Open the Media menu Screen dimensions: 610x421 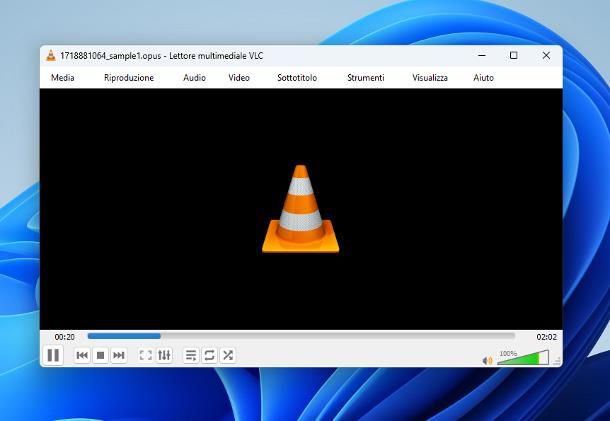pyautogui.click(x=63, y=77)
